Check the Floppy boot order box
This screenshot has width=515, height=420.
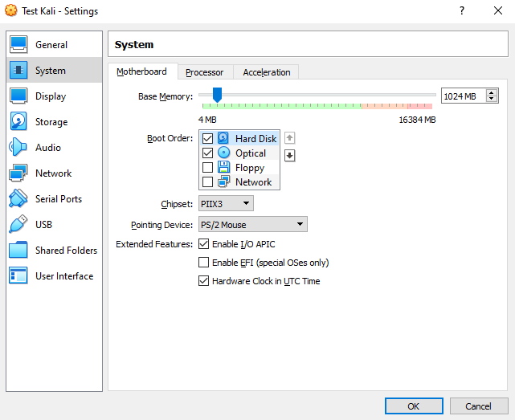(208, 168)
